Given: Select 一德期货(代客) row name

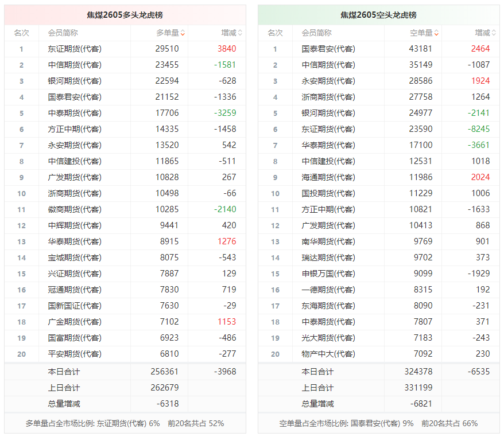Looking at the screenshot, I should coord(328,290).
